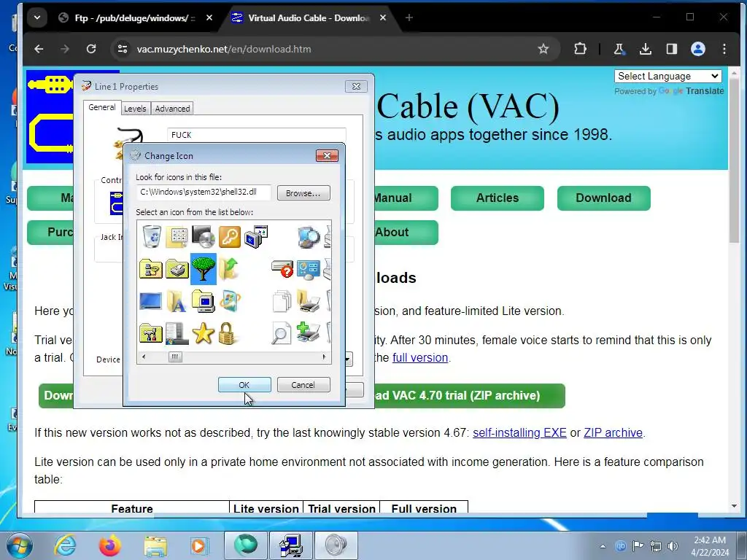The image size is (747, 560).
Task: Click the device name field containing FUCK
Action: click(x=257, y=135)
